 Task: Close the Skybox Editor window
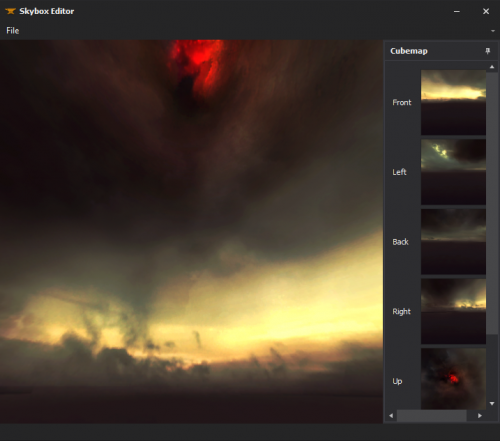(486, 11)
